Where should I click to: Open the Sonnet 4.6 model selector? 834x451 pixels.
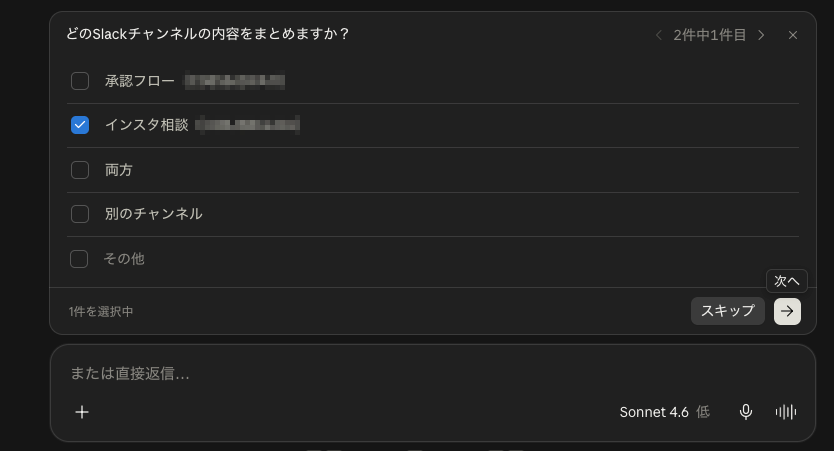tap(654, 412)
